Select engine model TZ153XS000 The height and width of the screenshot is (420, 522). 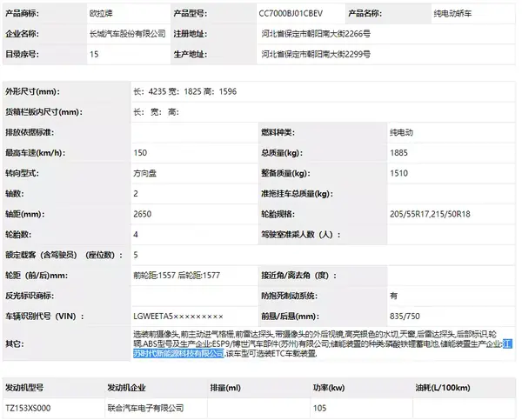[28, 408]
